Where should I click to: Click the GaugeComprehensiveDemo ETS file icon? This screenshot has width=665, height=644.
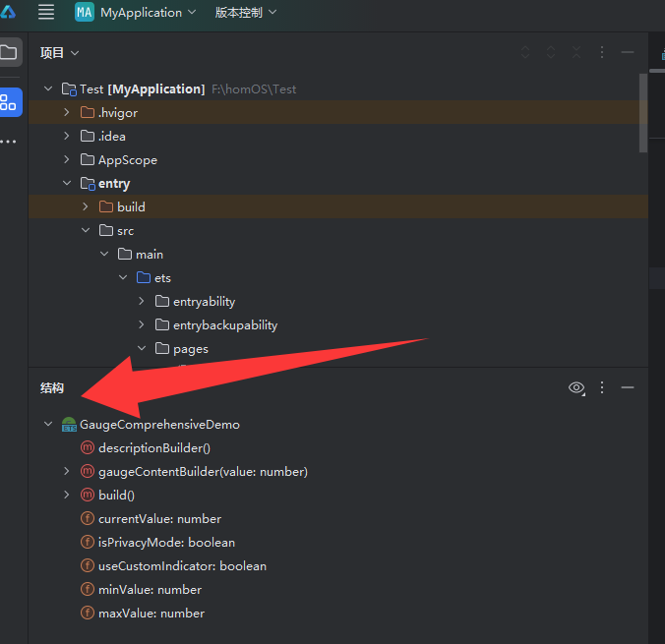(x=69, y=424)
